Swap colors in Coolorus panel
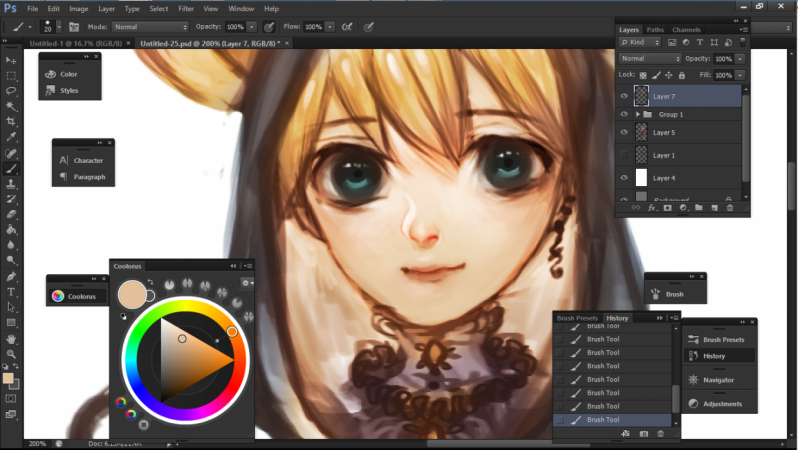Viewport: 798px width, 450px height. [151, 282]
